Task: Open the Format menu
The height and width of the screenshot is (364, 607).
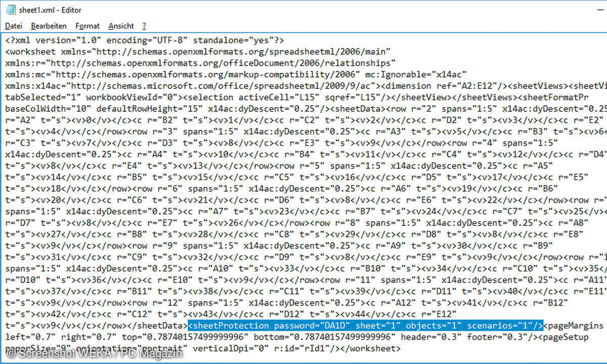Action: (88, 26)
